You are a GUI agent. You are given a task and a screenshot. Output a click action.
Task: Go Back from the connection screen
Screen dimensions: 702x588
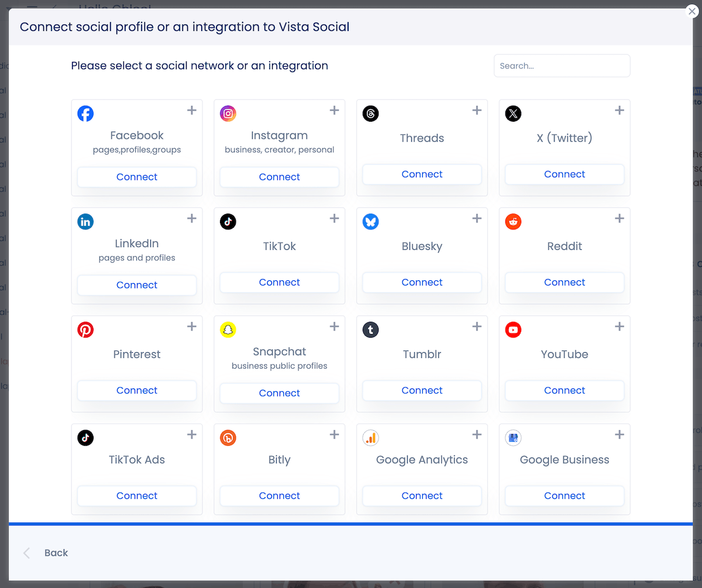pos(56,552)
